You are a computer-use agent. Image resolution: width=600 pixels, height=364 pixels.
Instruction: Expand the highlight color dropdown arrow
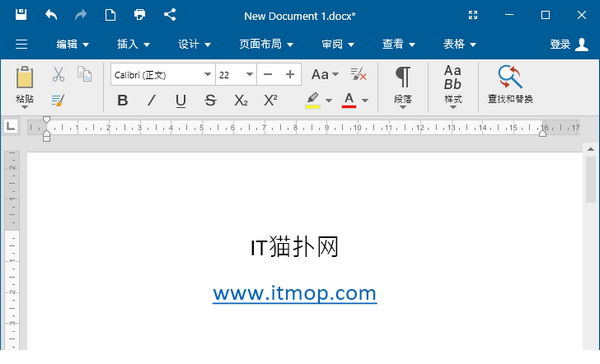point(329,101)
